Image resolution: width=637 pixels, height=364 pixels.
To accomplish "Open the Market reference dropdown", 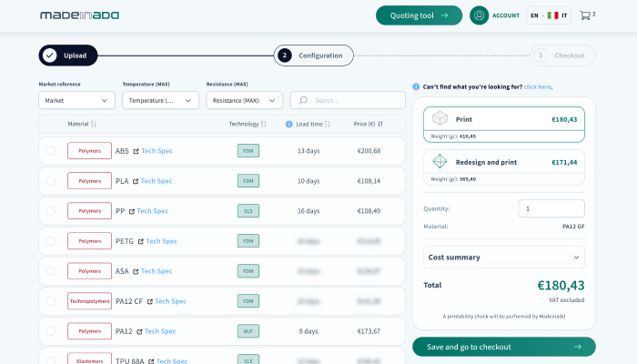I will (76, 100).
